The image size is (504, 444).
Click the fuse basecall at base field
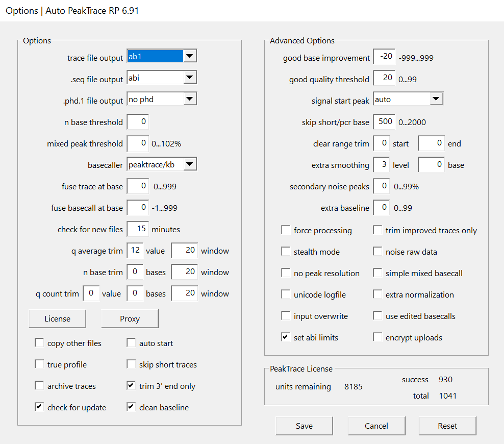pyautogui.click(x=138, y=208)
